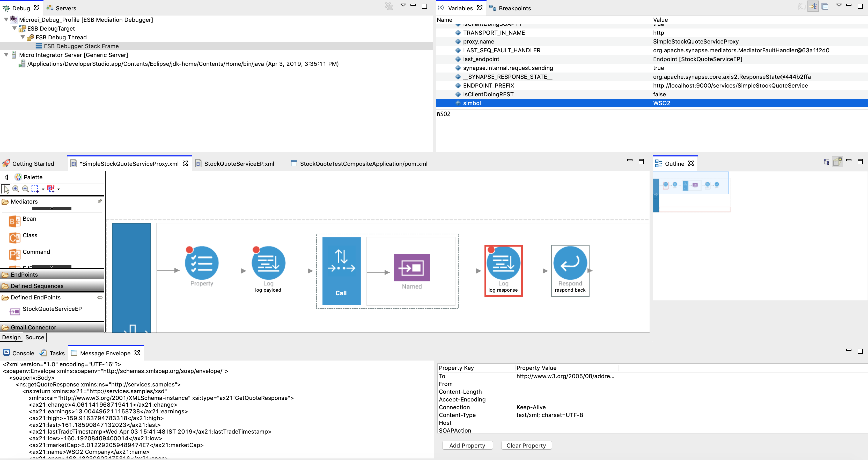
Task: Switch to the Breakpoints tab
Action: point(510,8)
